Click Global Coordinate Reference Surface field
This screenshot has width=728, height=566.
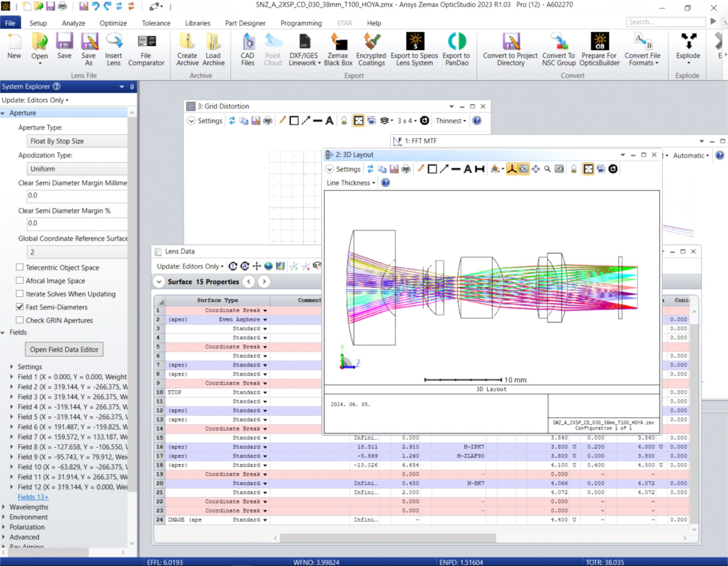coord(77,252)
